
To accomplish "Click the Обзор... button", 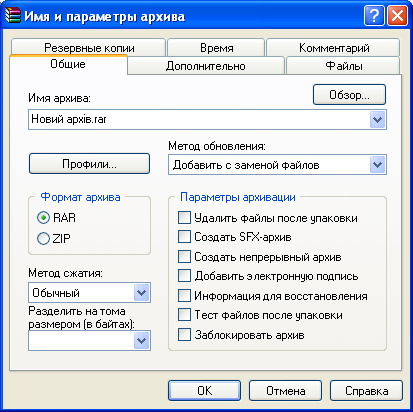I will 349,95.
